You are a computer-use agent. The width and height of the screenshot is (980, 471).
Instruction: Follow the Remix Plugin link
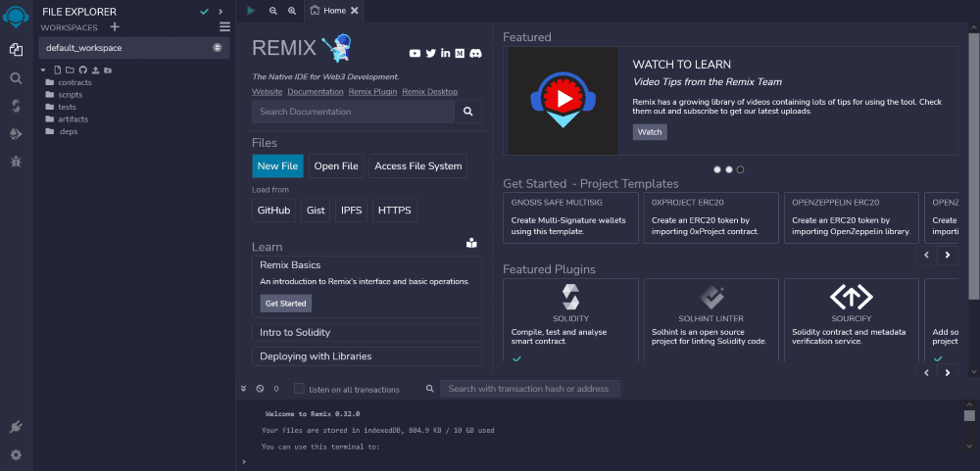pyautogui.click(x=373, y=92)
